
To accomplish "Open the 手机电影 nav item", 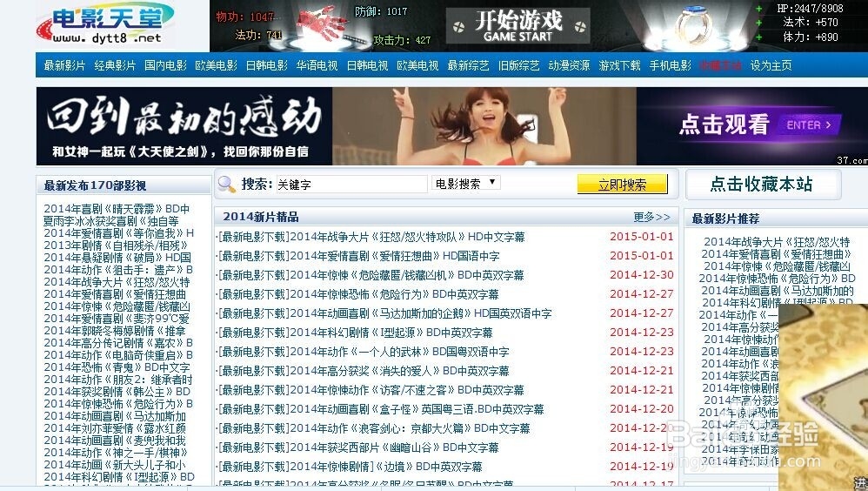I will click(671, 65).
